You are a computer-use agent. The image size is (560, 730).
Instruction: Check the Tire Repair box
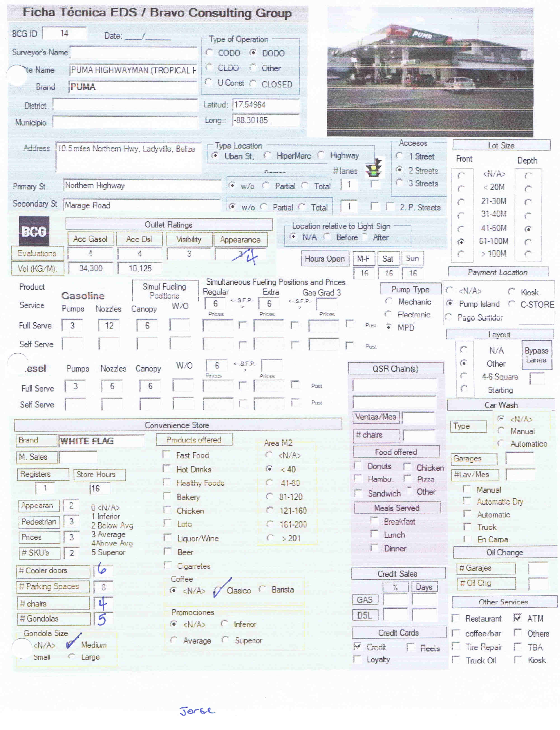tap(456, 646)
